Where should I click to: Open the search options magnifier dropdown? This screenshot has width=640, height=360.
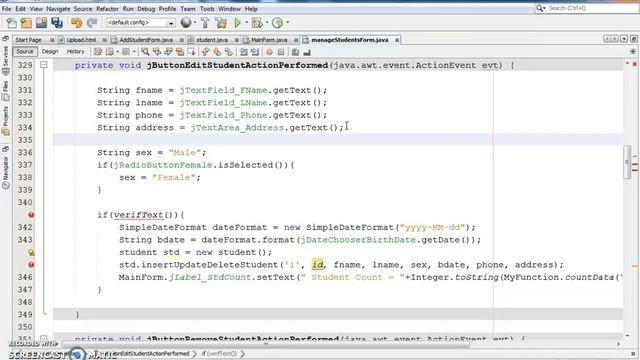[x=540, y=8]
